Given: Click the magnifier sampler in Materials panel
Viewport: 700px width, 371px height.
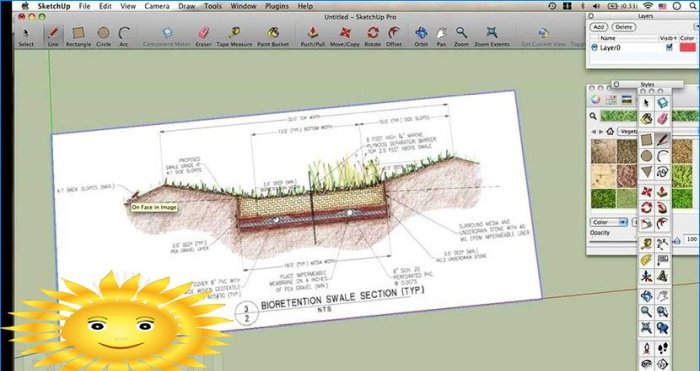Looking at the screenshot, I should 593,117.
